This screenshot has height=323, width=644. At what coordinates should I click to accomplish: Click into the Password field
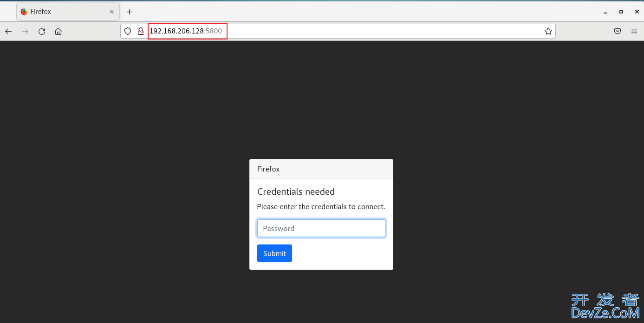coord(321,228)
